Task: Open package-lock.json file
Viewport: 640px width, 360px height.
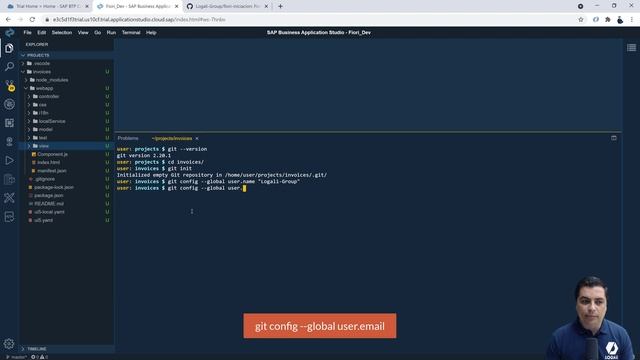Action: 53,187
